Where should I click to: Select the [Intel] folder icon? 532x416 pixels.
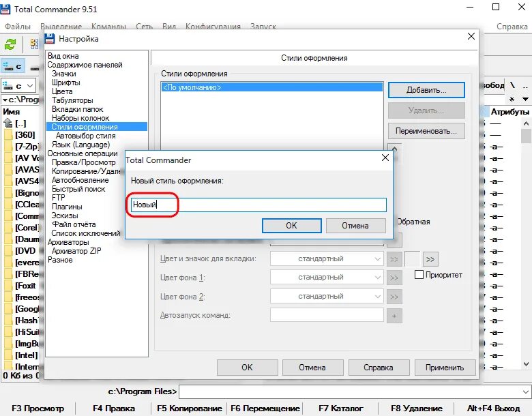[x=8, y=355]
